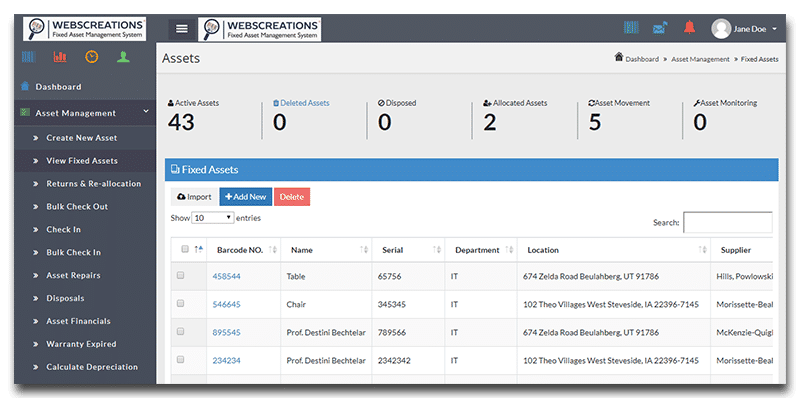Open Calculate Depreciation menu item

tap(92, 367)
